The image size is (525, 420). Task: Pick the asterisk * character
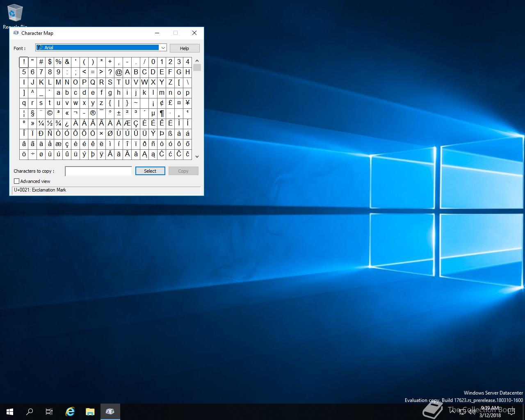pyautogui.click(x=101, y=62)
